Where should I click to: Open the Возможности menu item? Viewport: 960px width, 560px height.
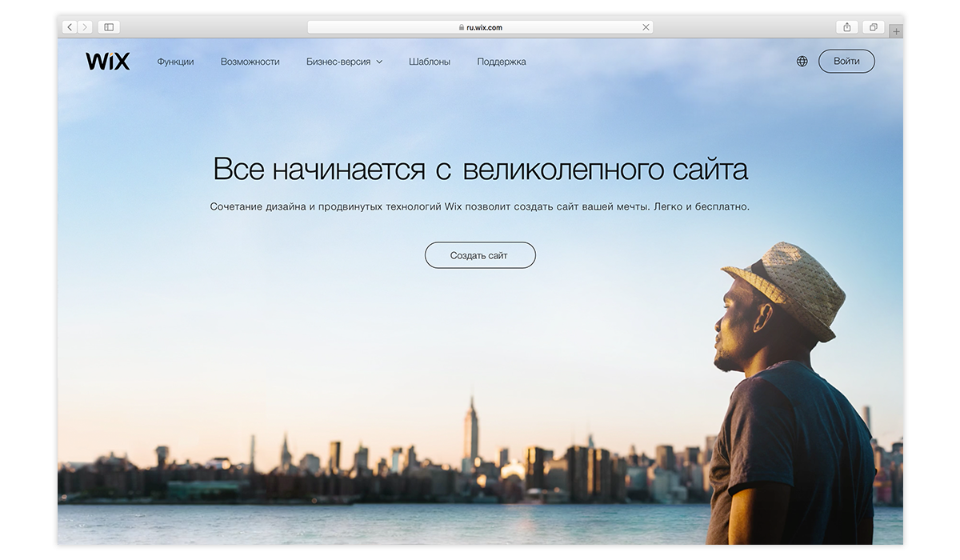tap(250, 62)
